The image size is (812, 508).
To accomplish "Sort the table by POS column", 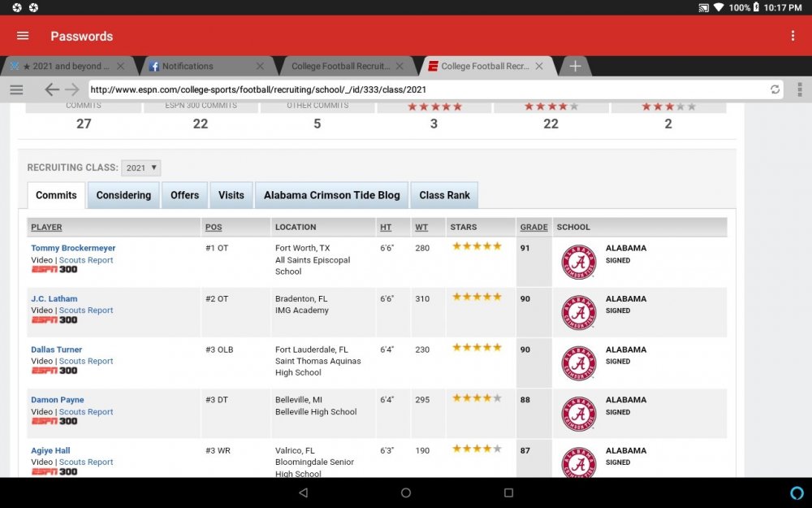I will (214, 227).
